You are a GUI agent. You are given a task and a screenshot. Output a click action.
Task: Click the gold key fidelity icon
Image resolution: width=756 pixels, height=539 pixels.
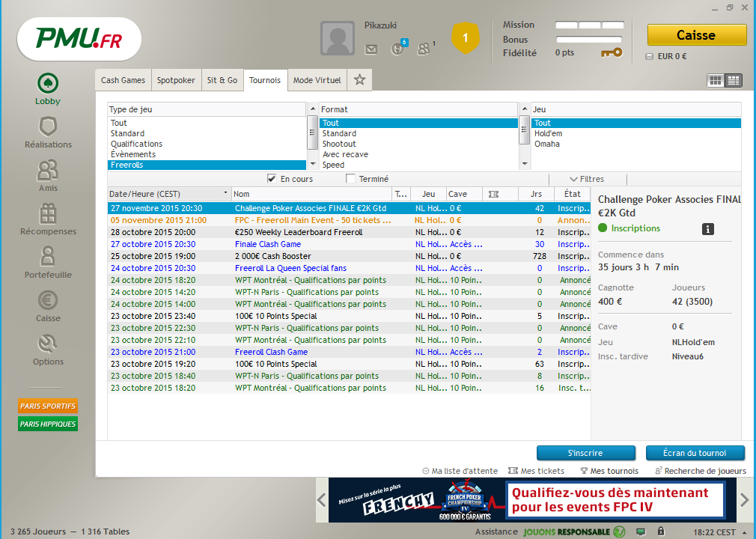tap(612, 52)
